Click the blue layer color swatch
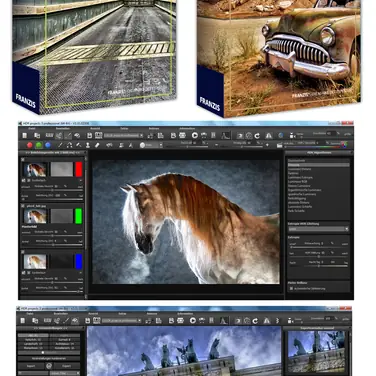Image resolution: width=376 pixels, height=376 pixels. click(x=79, y=262)
